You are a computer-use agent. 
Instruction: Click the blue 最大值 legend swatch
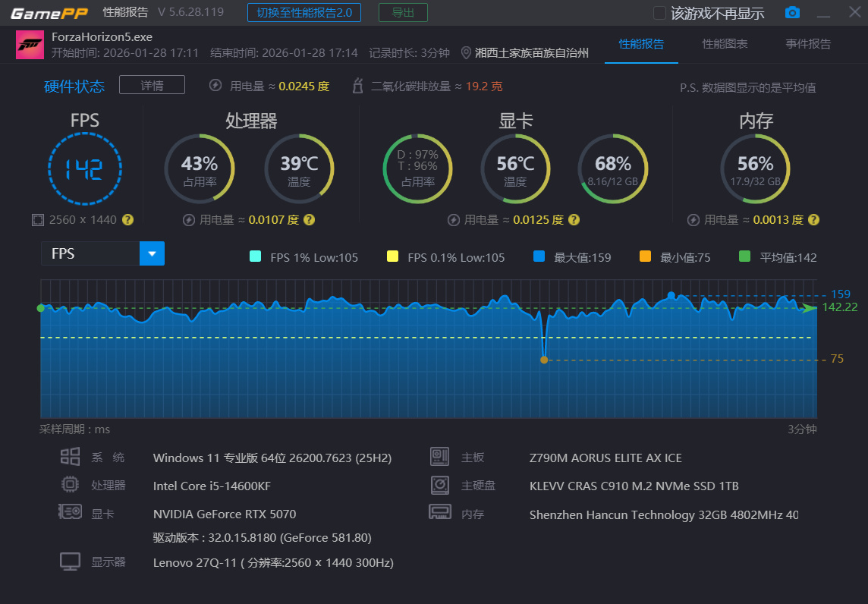[x=539, y=256]
